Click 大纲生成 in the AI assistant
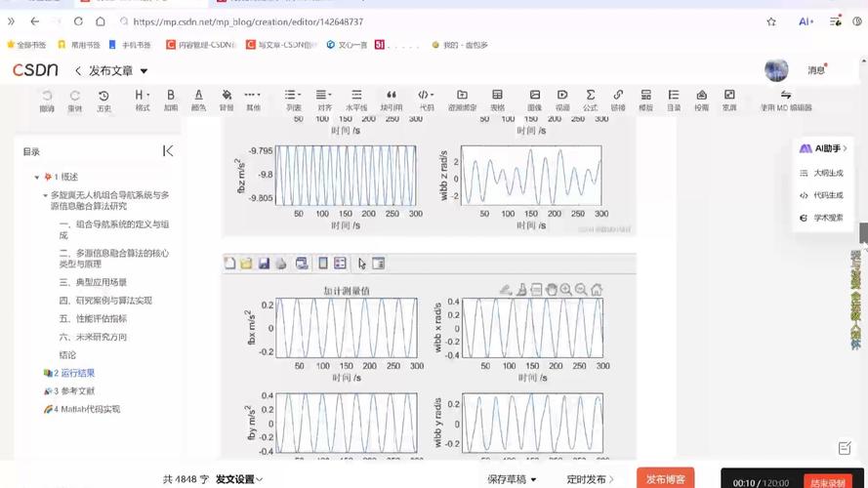This screenshot has height=488, width=868. tap(821, 173)
